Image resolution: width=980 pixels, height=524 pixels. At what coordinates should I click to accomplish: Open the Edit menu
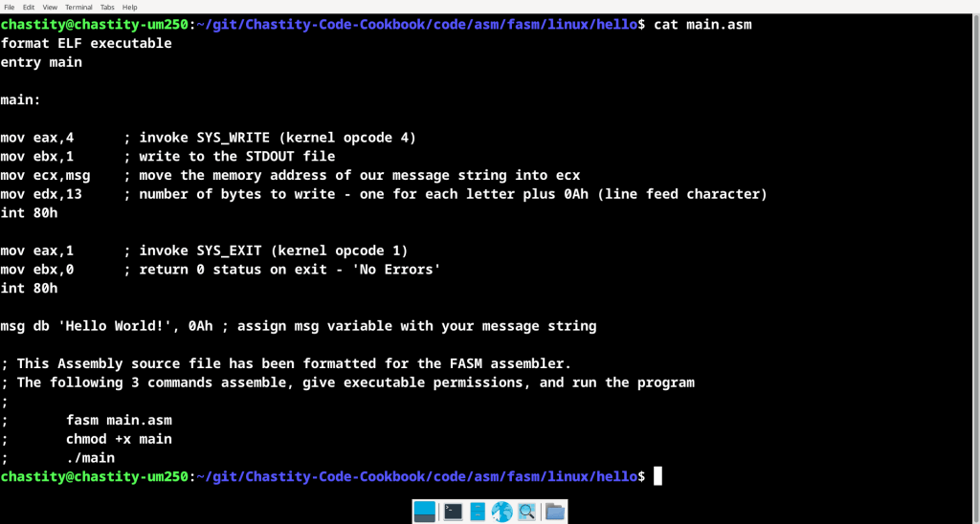[x=29, y=7]
